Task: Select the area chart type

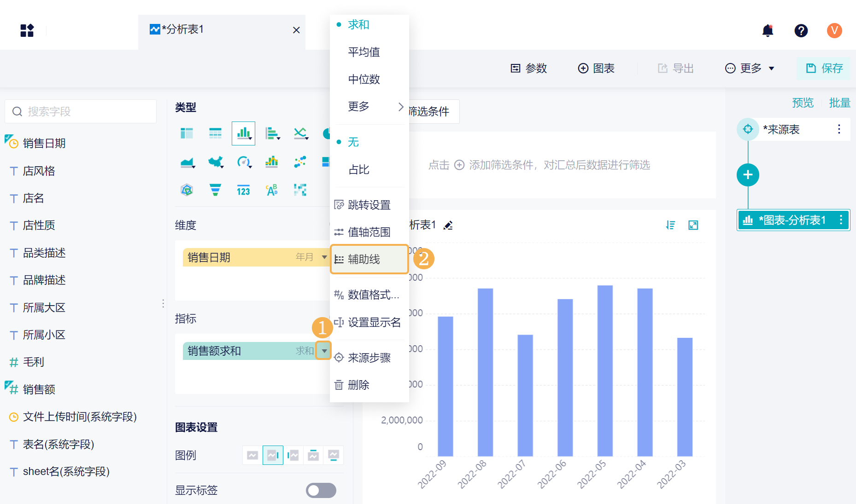Action: tap(187, 162)
